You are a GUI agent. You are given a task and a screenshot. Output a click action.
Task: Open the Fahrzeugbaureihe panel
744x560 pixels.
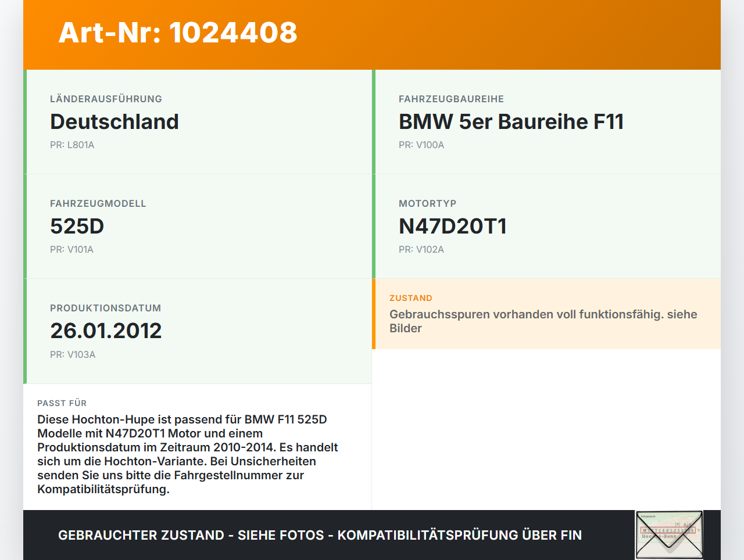click(x=546, y=122)
